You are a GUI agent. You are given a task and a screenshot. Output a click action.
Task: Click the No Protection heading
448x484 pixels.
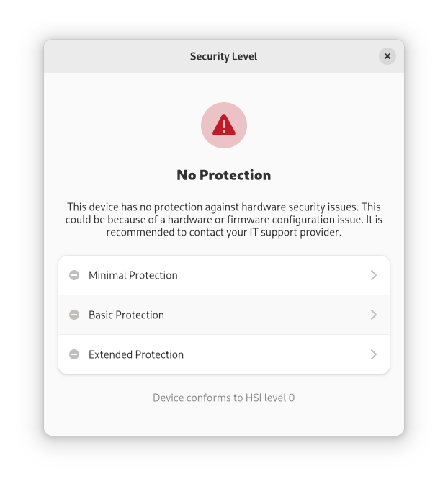(x=224, y=175)
